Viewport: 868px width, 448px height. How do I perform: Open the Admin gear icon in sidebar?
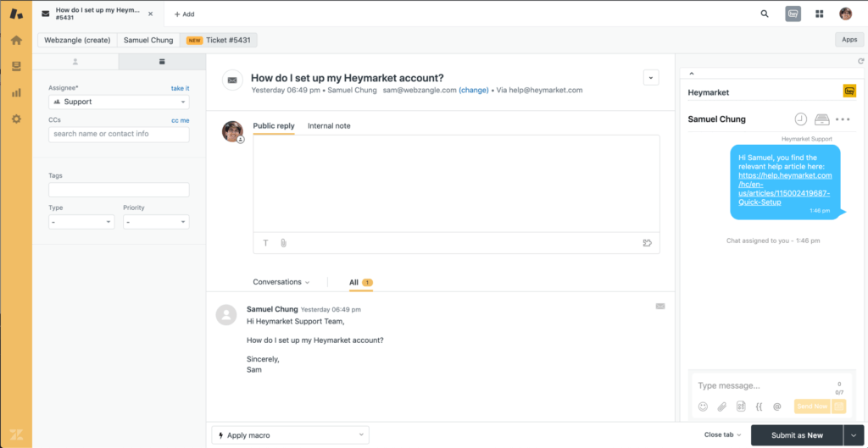coord(16,119)
